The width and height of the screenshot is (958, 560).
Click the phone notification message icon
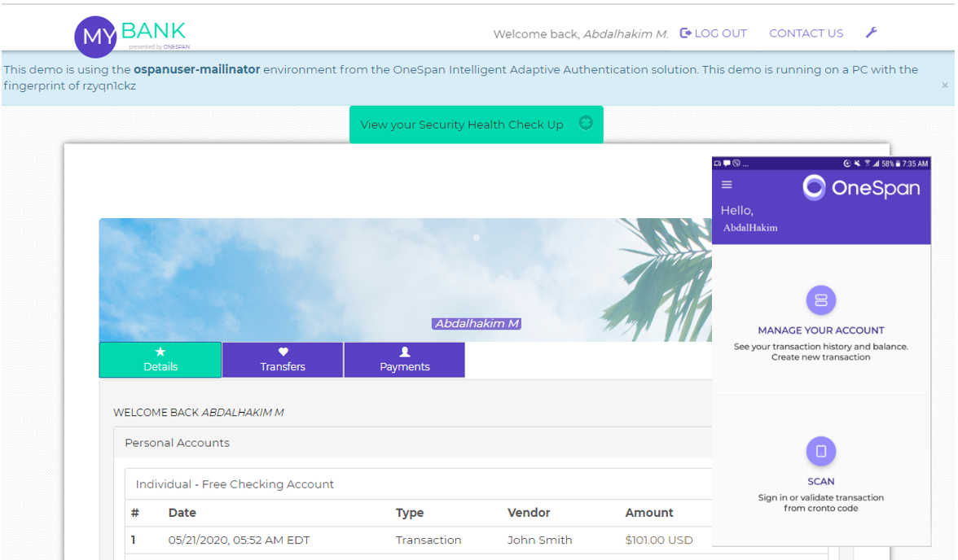pyautogui.click(x=727, y=163)
